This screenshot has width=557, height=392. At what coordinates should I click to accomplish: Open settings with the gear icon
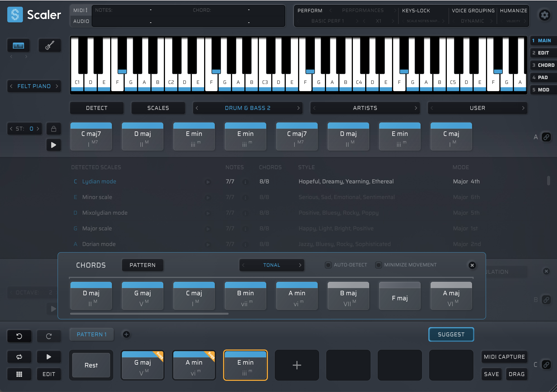coord(544,15)
